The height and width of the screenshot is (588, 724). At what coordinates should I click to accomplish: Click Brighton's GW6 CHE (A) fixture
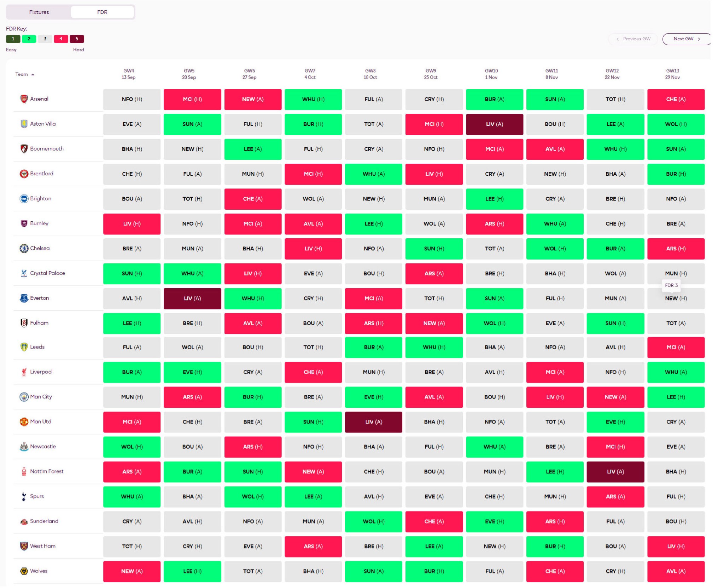[x=253, y=199]
